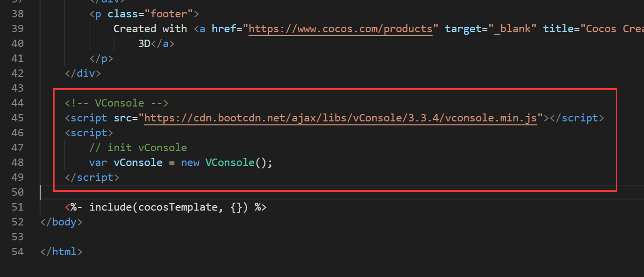The width and height of the screenshot is (644, 277).
Task: Follow the bootcdn vconsole.min.js URL link
Action: [x=340, y=118]
